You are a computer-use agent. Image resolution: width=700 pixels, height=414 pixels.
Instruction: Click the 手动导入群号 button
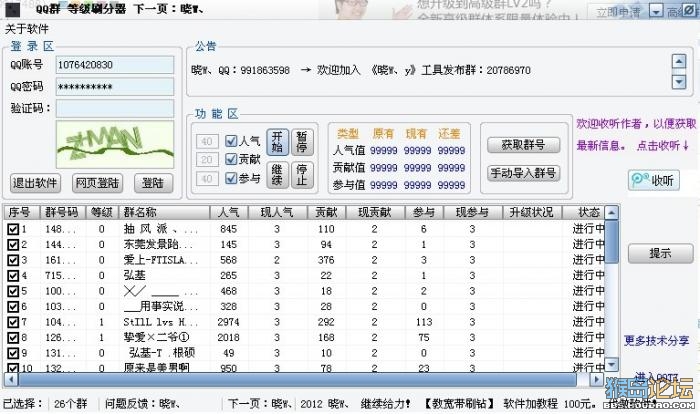point(523,173)
